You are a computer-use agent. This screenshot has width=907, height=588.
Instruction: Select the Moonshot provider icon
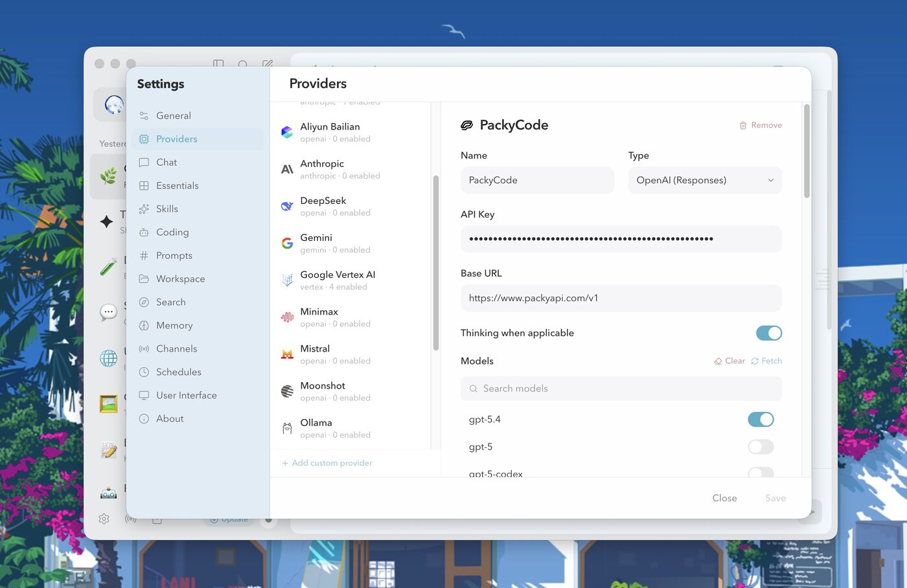pyautogui.click(x=286, y=390)
